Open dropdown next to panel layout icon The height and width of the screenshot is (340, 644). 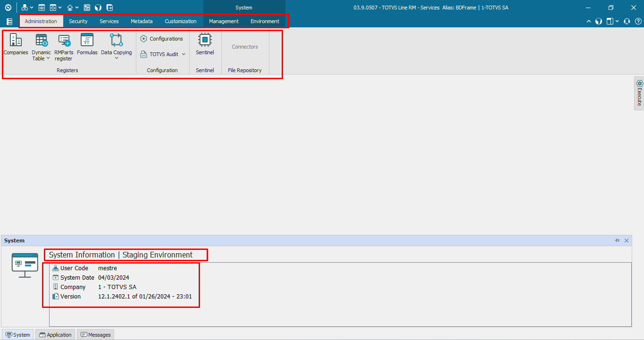pos(617,21)
